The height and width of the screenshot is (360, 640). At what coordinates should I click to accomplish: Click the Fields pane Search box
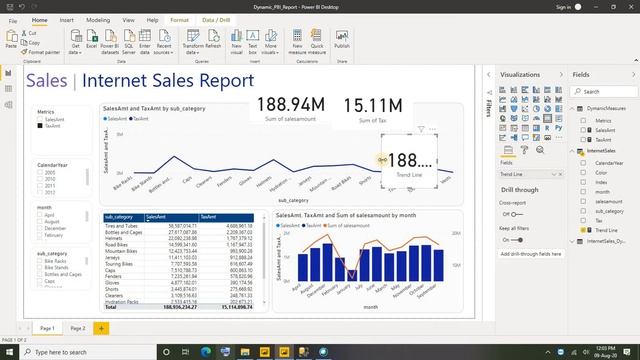[604, 92]
